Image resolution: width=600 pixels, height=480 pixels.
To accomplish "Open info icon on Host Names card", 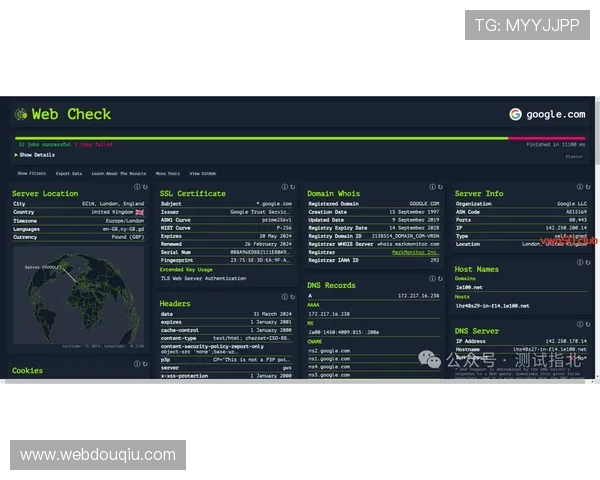I will tap(578, 262).
